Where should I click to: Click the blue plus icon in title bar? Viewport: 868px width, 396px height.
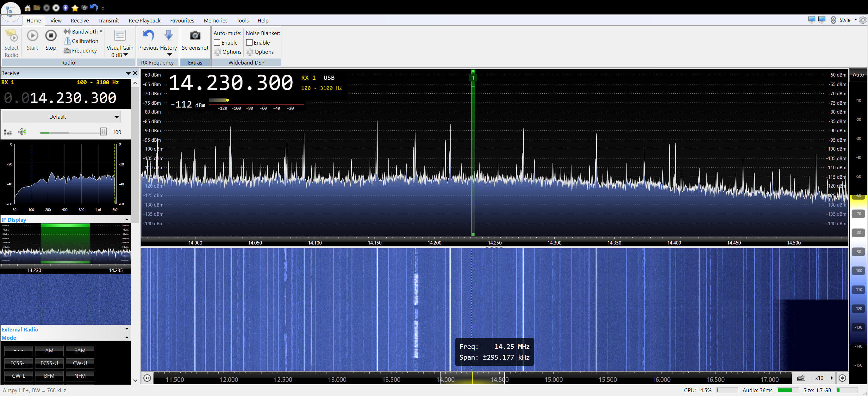click(x=66, y=8)
